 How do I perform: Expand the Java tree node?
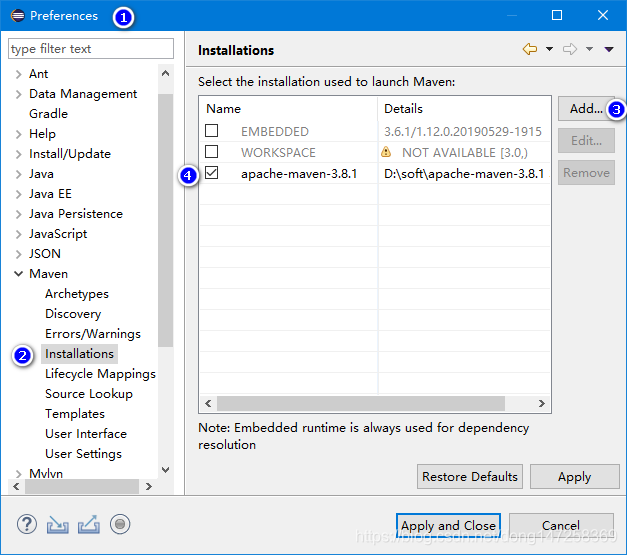pyautogui.click(x=18, y=174)
